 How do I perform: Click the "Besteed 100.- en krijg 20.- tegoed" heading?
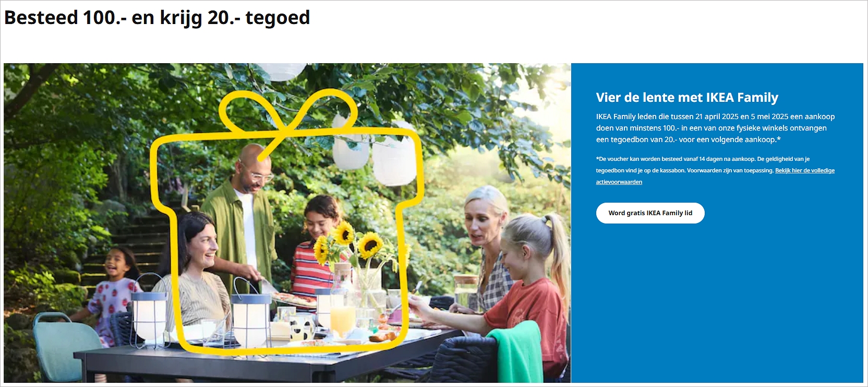[x=157, y=18]
